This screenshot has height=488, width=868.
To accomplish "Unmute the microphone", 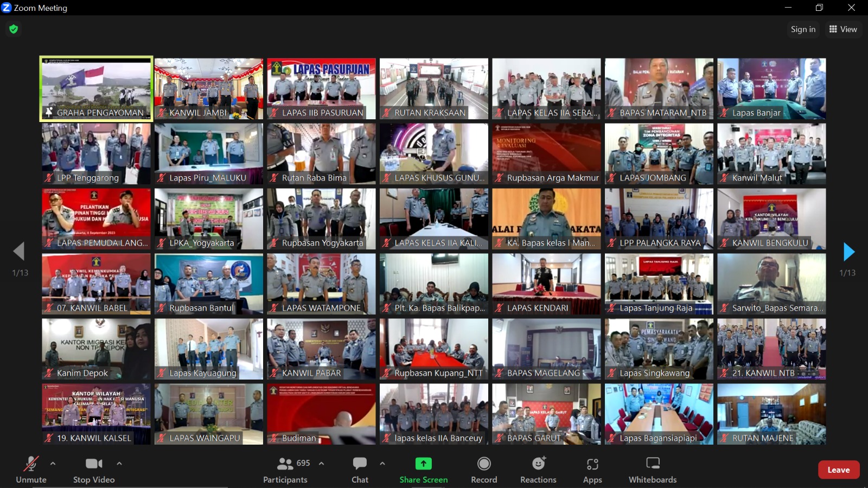I will (x=31, y=470).
